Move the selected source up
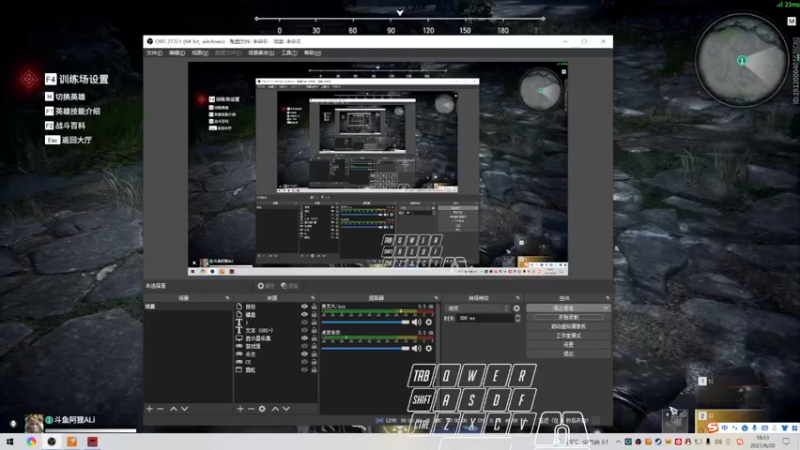Image resolution: width=800 pixels, height=450 pixels. pyautogui.click(x=276, y=409)
